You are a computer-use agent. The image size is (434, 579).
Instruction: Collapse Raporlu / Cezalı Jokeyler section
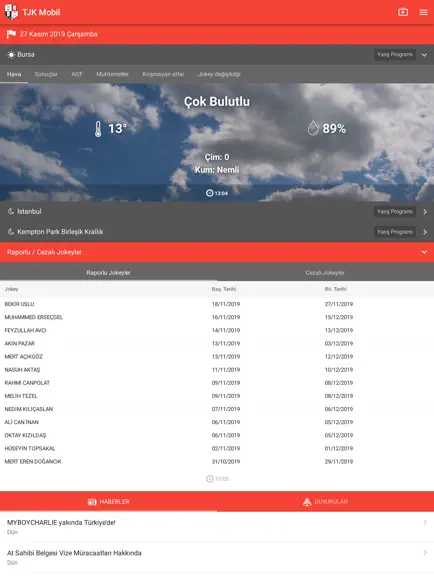coord(424,252)
